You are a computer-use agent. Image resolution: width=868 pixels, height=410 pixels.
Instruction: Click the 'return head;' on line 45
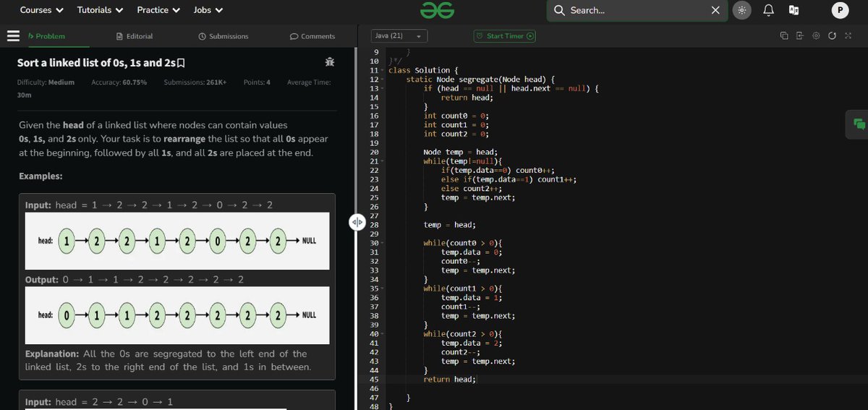[449, 380]
